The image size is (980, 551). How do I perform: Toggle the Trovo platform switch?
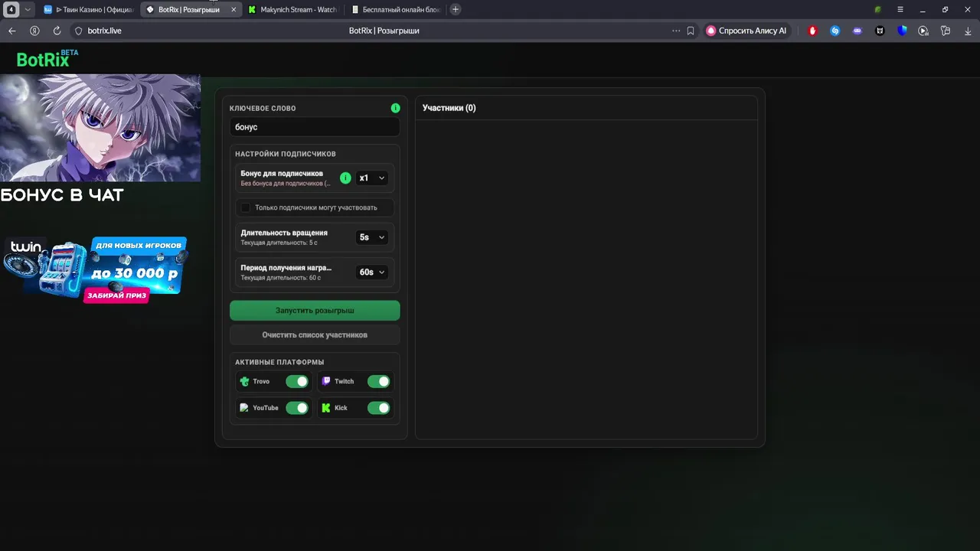(297, 381)
